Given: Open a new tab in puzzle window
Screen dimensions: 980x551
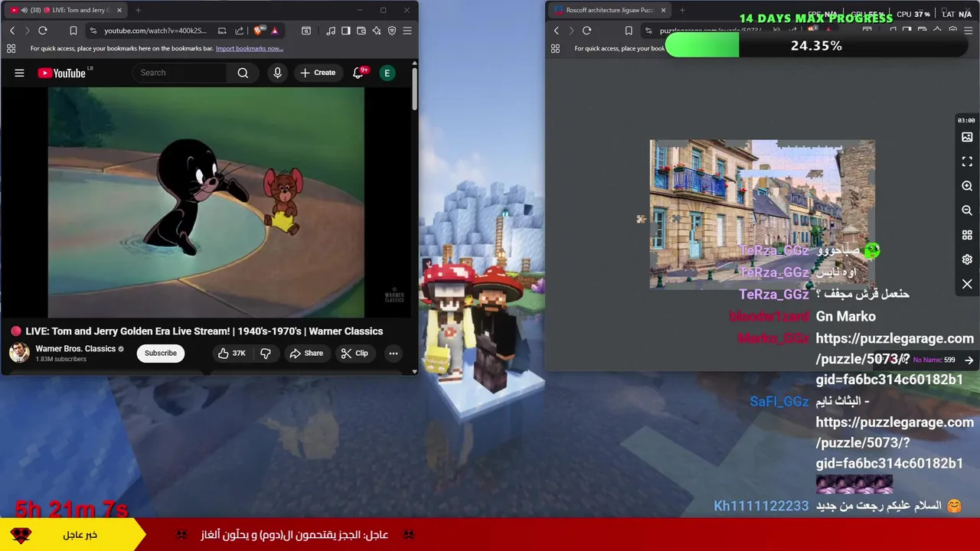Looking at the screenshot, I should coord(682,10).
